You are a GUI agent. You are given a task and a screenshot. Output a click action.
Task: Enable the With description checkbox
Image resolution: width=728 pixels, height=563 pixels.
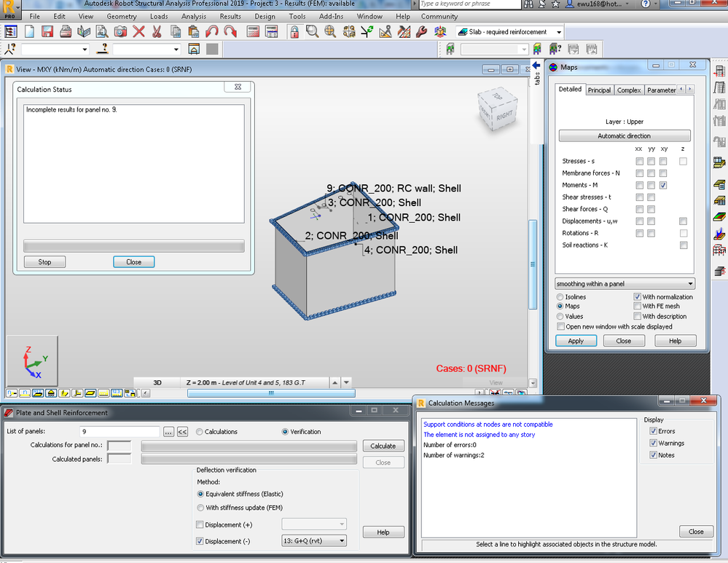pyautogui.click(x=638, y=316)
